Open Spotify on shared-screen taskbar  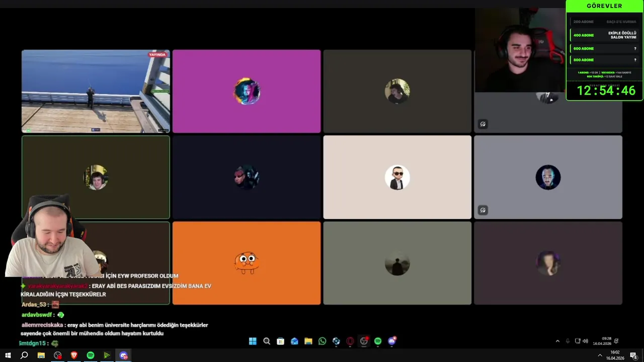click(378, 341)
